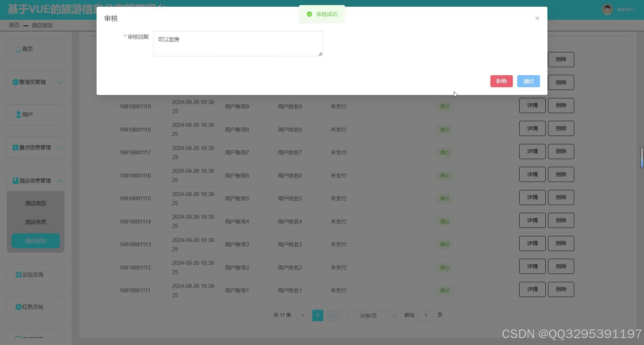Open 论坛交流 menu item
The height and width of the screenshot is (345, 644).
click(x=36, y=275)
